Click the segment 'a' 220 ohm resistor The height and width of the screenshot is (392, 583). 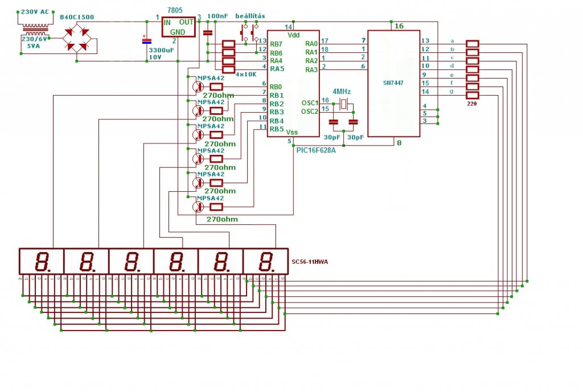coord(472,44)
